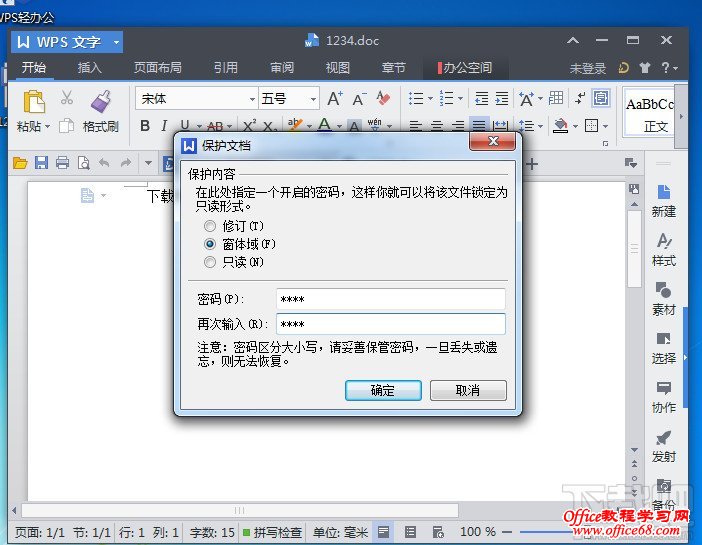Click the Paste icon in the ribbon

34,102
